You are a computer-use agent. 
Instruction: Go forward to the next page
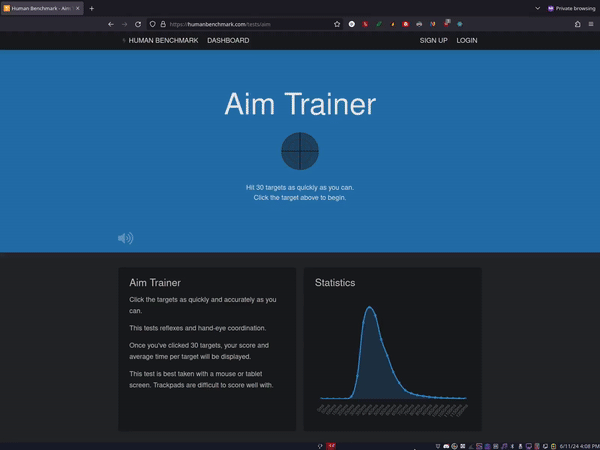point(124,24)
